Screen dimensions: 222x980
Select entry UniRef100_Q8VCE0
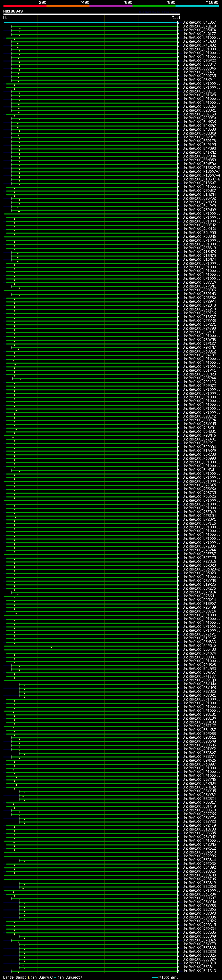[x=199, y=282]
